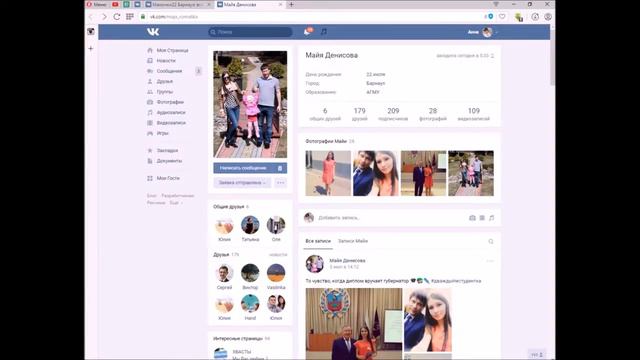The height and width of the screenshot is (360, 640).
Task: Click the browser back arrow
Action: point(91,17)
